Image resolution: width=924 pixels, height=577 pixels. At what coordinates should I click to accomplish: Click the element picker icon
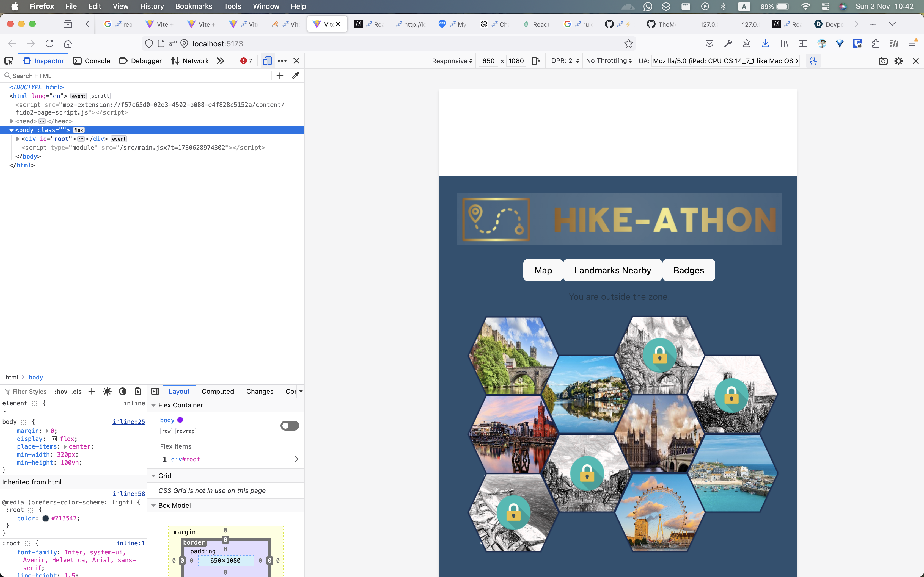(9, 61)
